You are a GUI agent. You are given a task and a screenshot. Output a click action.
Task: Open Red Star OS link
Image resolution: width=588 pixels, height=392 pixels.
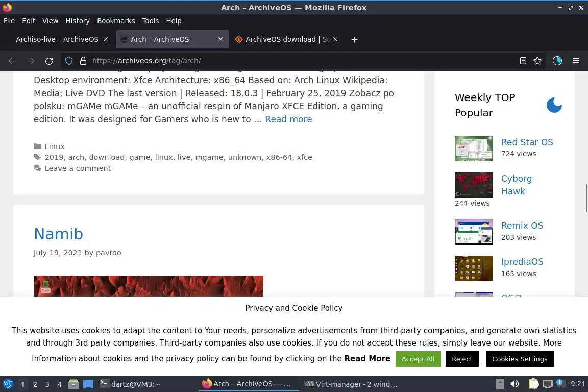(527, 142)
